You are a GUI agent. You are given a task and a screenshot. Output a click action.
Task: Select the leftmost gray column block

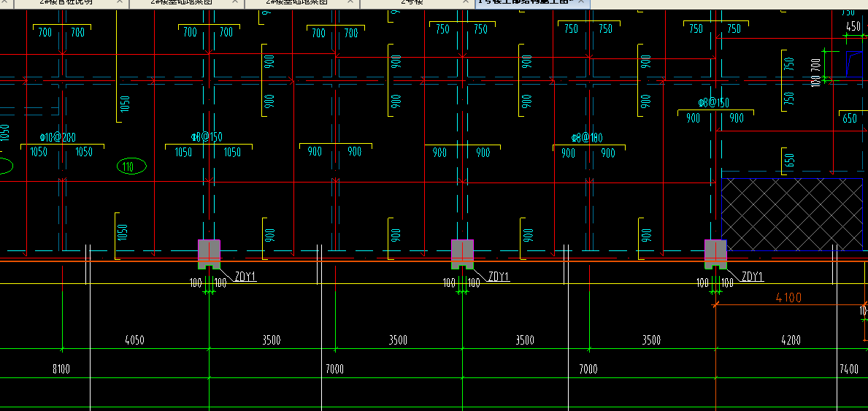[x=210, y=254]
